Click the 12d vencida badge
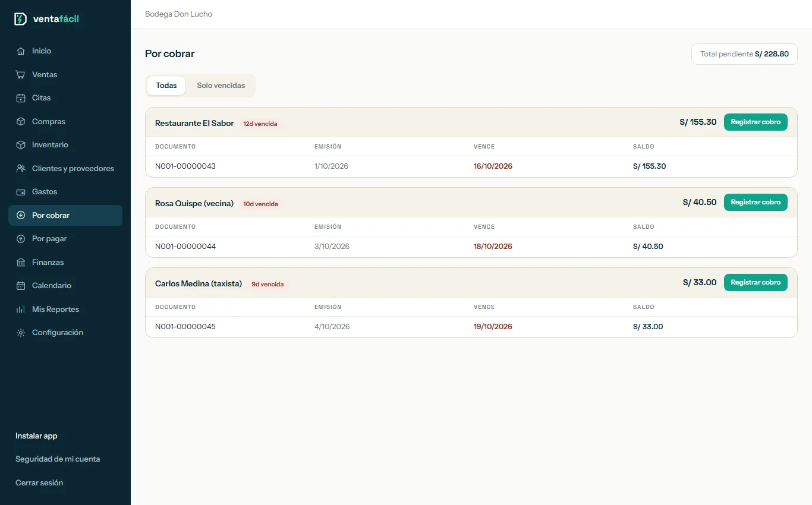This screenshot has height=505, width=812. (260, 124)
